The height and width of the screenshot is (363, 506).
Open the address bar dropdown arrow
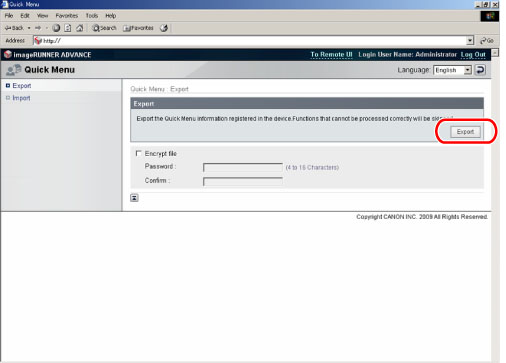470,41
